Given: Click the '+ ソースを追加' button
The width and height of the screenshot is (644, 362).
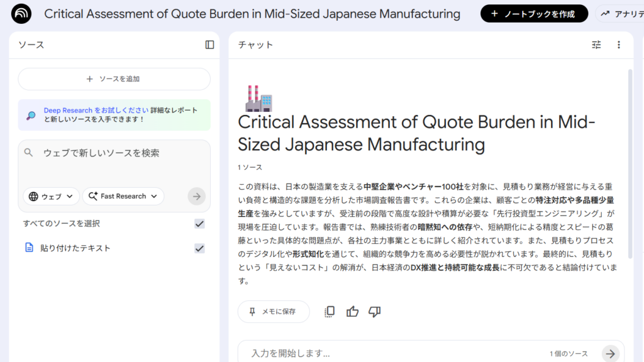Looking at the screenshot, I should coord(114,79).
